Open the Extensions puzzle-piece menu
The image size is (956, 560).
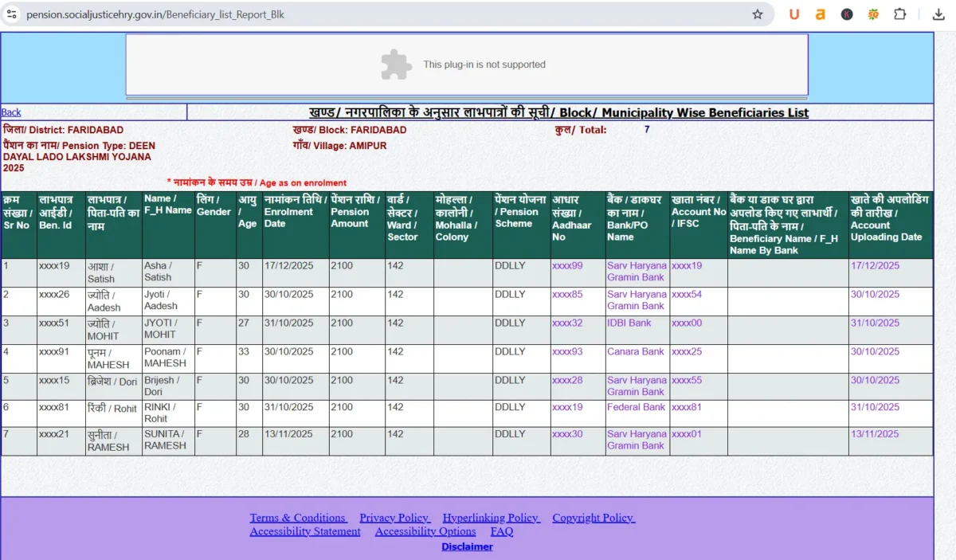tap(899, 14)
